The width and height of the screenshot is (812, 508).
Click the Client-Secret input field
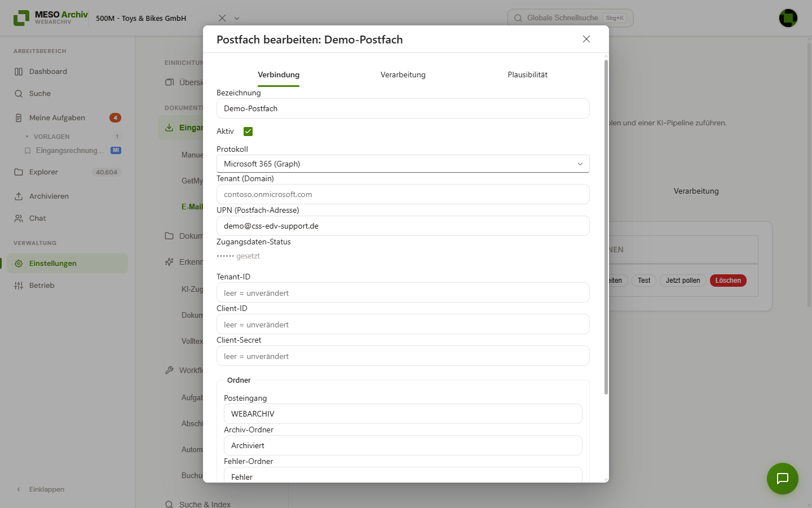(403, 356)
